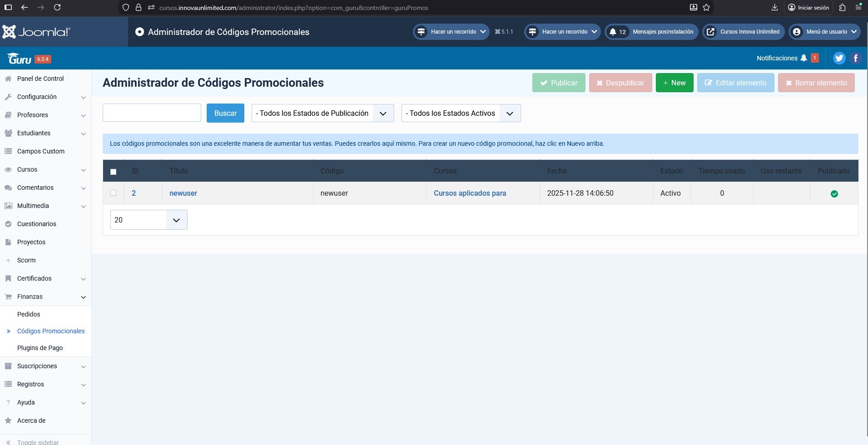
Task: Click the Campos Custom list icon
Action: 8,151
